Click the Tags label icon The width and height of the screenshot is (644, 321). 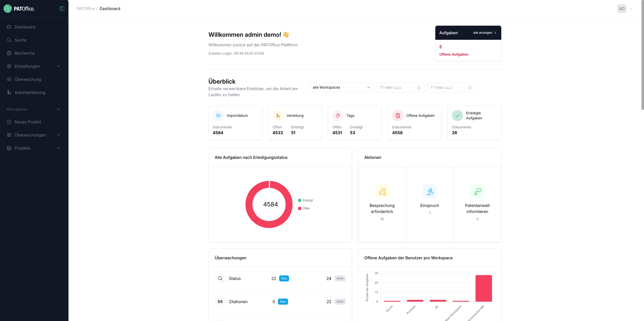pyautogui.click(x=338, y=116)
